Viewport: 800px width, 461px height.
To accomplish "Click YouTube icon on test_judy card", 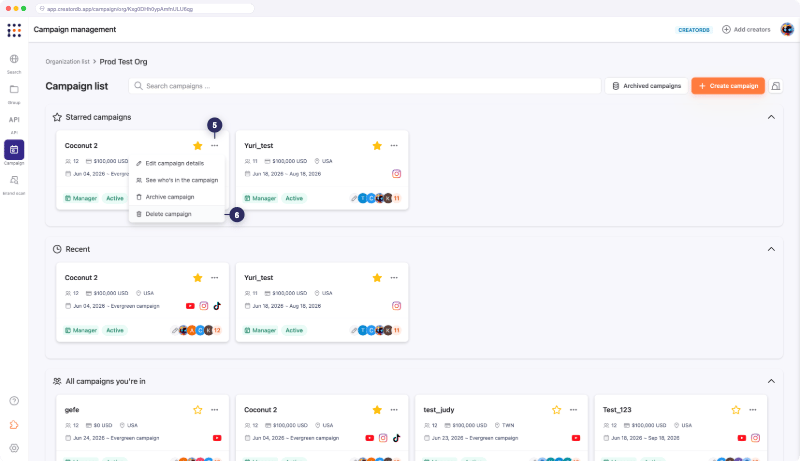I will coord(576,438).
